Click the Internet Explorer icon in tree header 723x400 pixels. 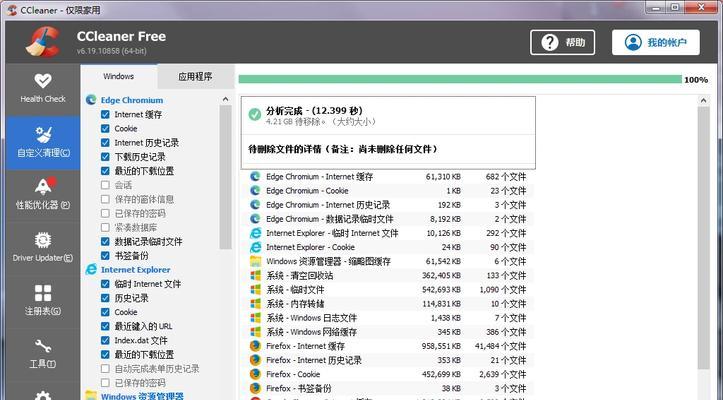coord(91,269)
